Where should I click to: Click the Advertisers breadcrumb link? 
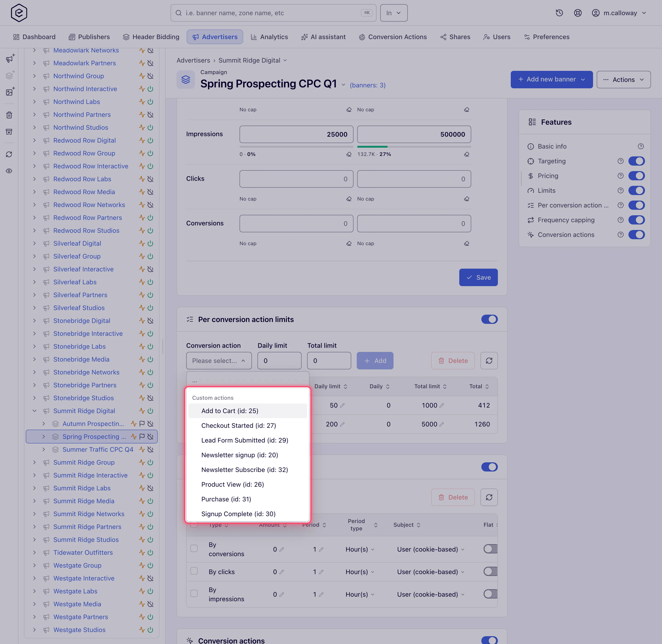(x=193, y=60)
